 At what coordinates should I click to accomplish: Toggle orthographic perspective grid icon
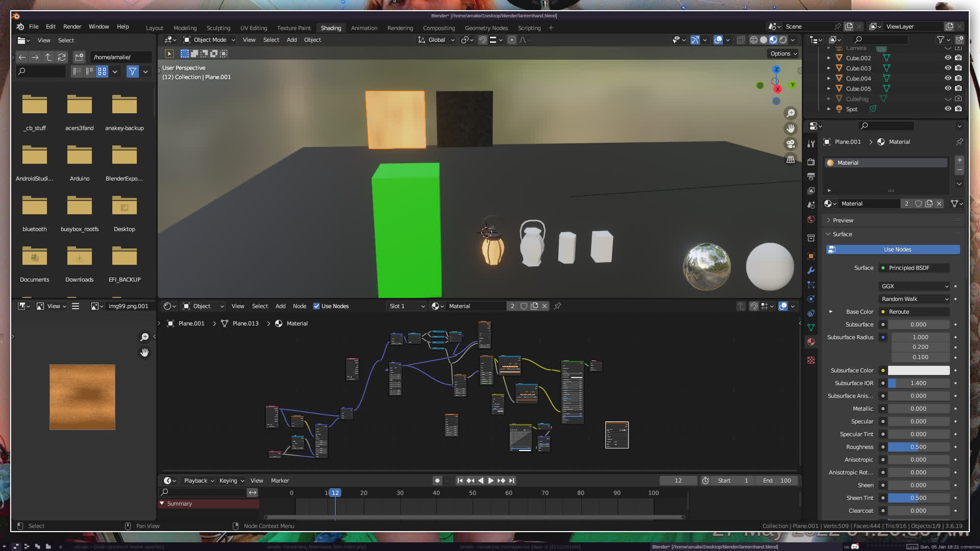[791, 160]
